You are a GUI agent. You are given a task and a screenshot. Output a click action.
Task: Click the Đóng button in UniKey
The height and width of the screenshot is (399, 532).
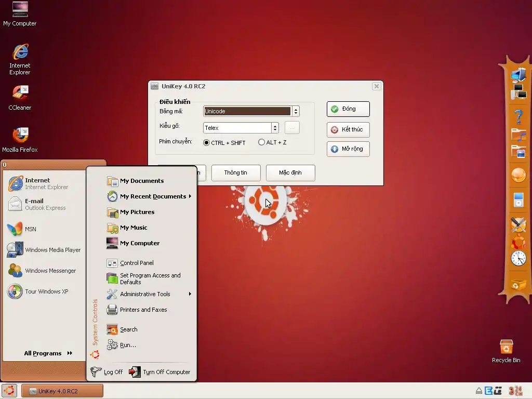348,109
